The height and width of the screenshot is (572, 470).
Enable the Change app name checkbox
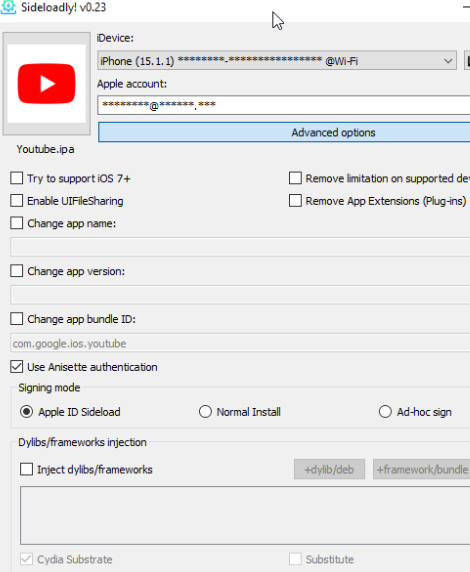coord(17,223)
